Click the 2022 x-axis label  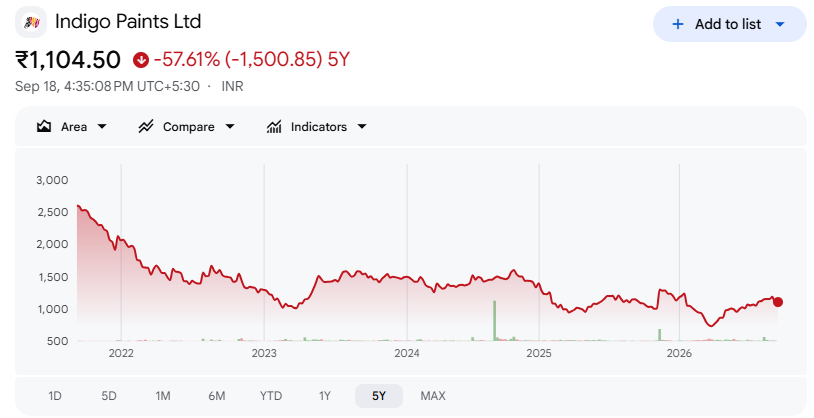coord(121,354)
